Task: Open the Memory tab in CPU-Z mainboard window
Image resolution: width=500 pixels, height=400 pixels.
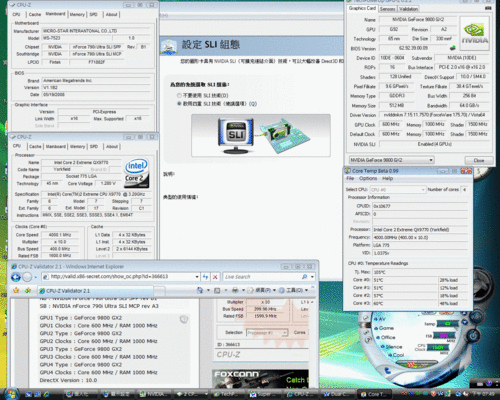Action: coord(77,14)
